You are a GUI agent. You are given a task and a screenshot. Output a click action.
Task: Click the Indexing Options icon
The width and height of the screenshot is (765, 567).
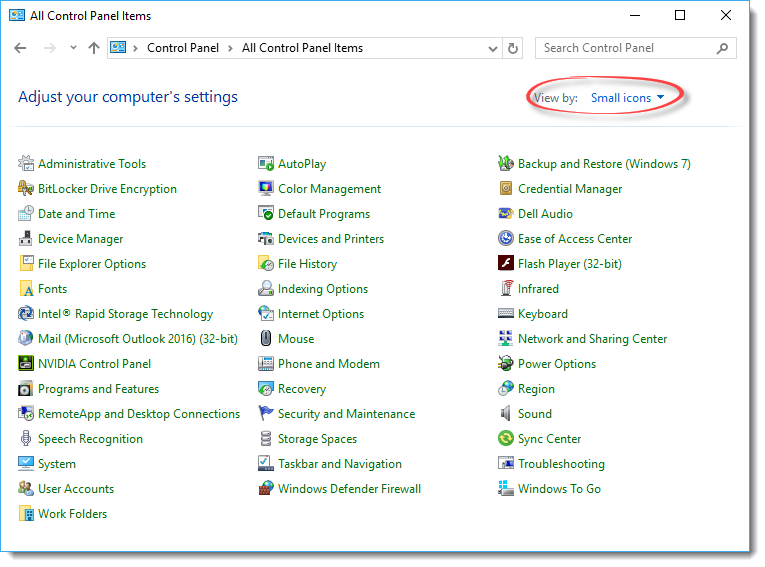pyautogui.click(x=266, y=288)
